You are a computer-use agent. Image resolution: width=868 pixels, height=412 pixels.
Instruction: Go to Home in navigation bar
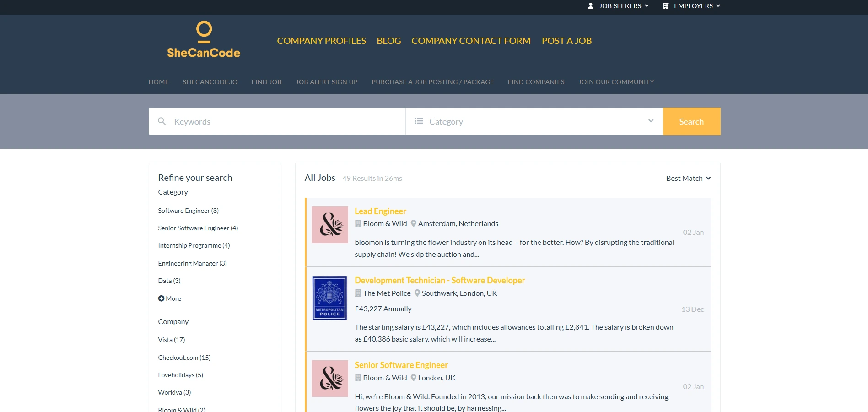(x=159, y=82)
